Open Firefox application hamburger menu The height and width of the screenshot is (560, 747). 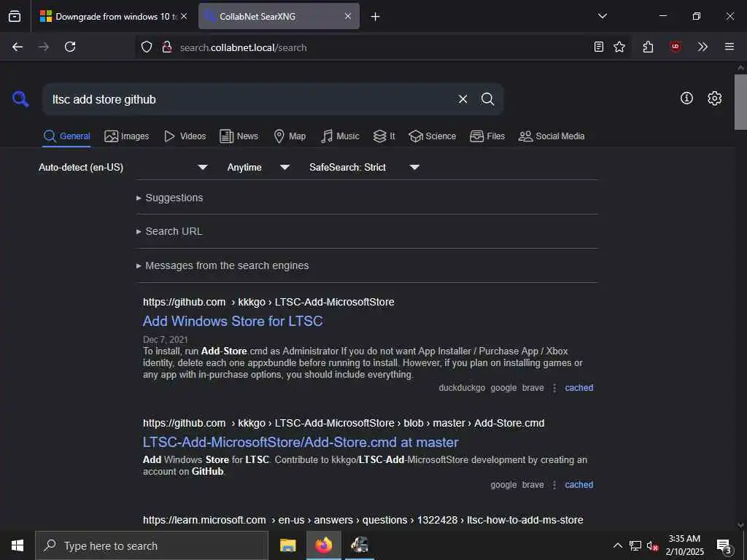[729, 47]
